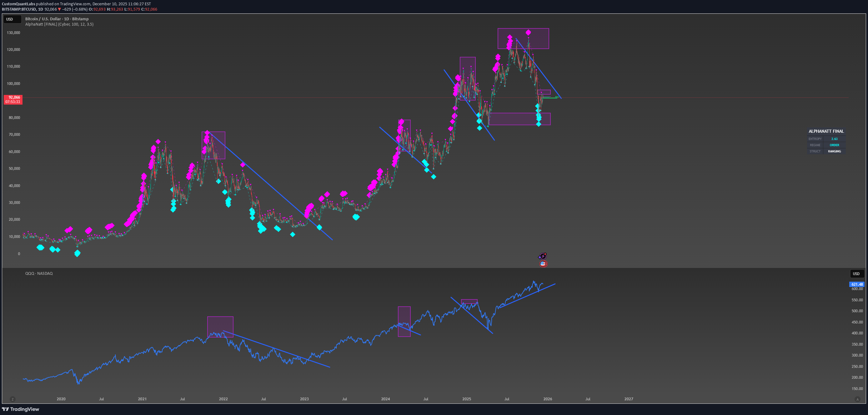Click the ORDER regime cell in table

834,145
